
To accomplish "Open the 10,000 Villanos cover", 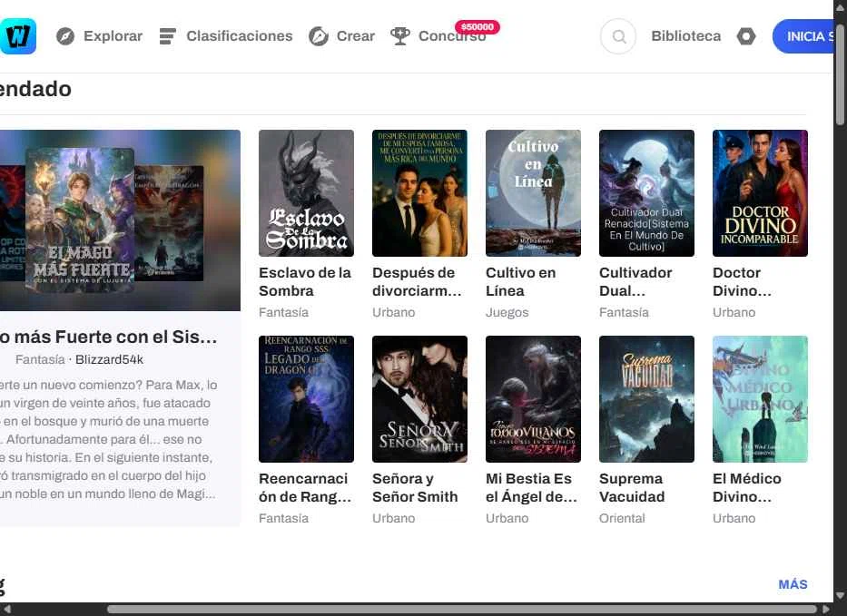I will (x=533, y=399).
